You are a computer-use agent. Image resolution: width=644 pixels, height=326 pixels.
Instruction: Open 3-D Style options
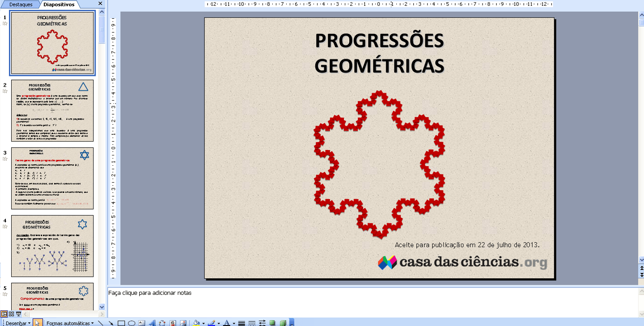point(283,323)
